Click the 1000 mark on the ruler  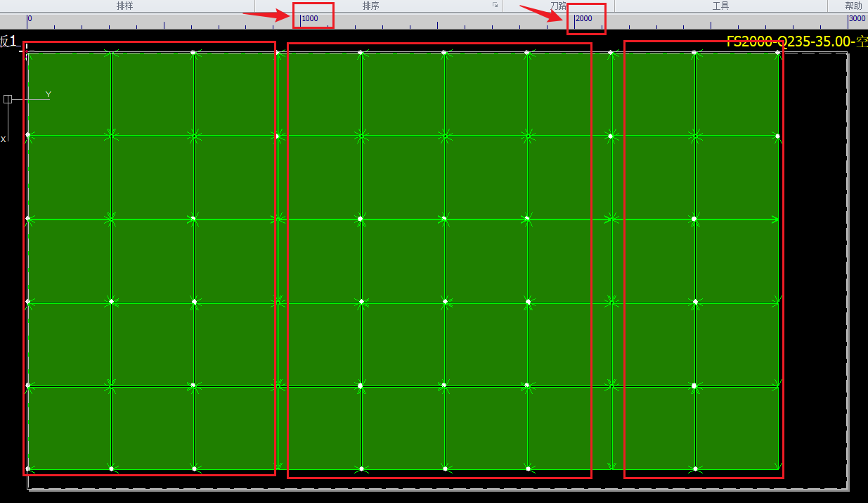(310, 19)
